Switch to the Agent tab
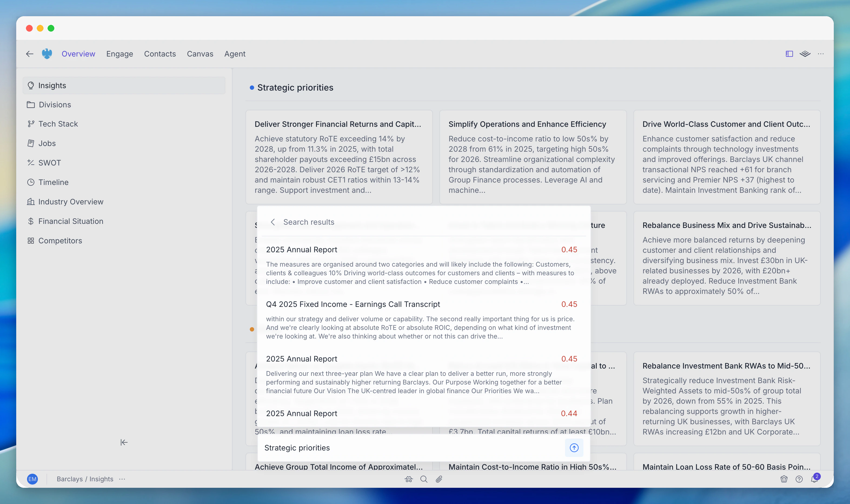 [235, 54]
